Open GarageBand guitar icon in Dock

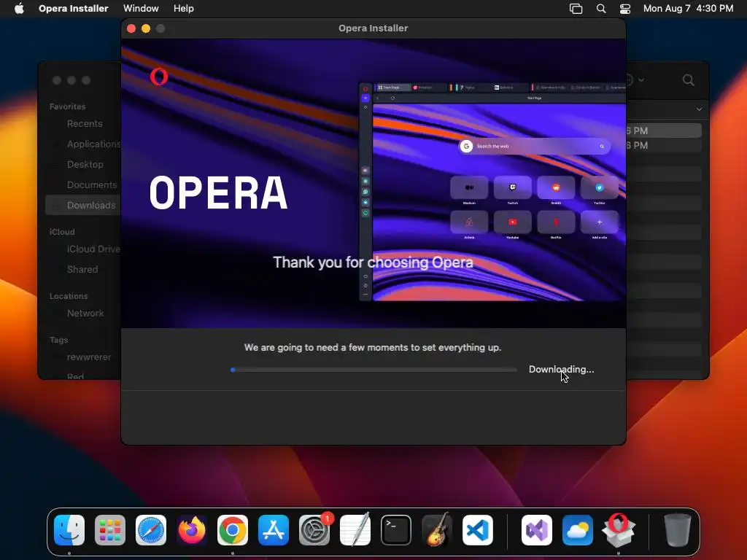tap(437, 530)
